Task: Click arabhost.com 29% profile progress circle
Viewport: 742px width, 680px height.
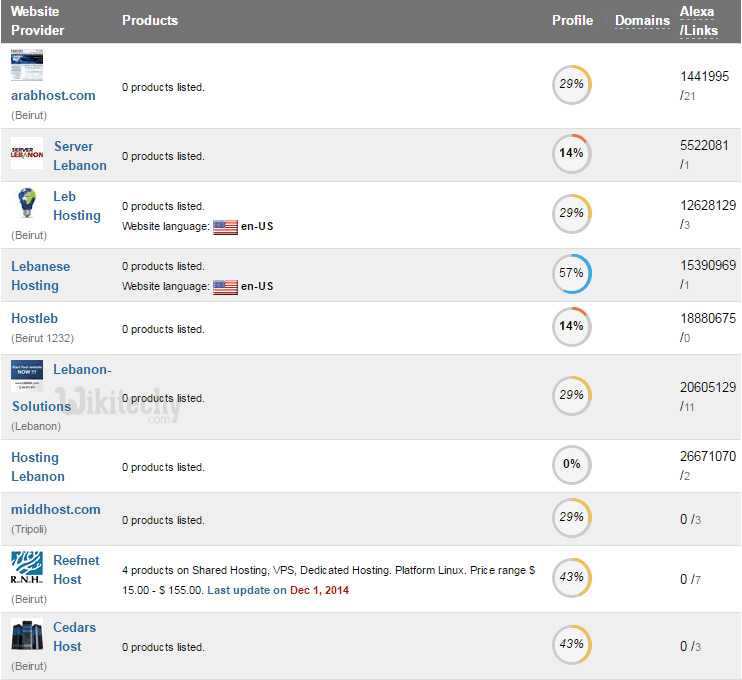Action: [x=572, y=84]
